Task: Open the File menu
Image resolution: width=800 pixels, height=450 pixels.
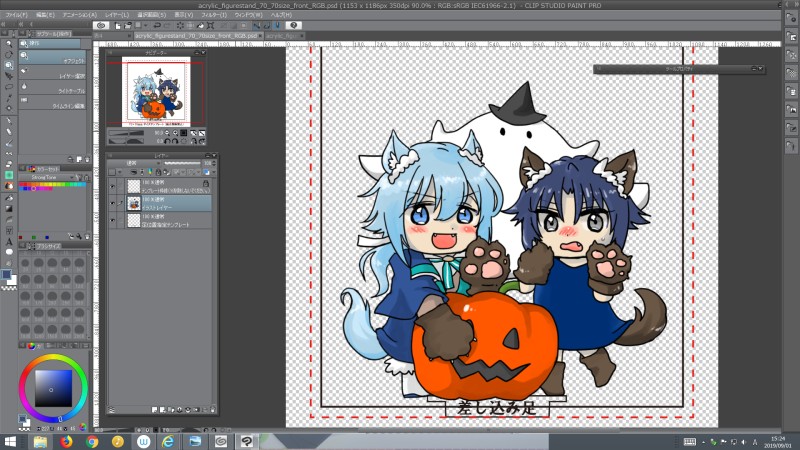Action: [16, 15]
